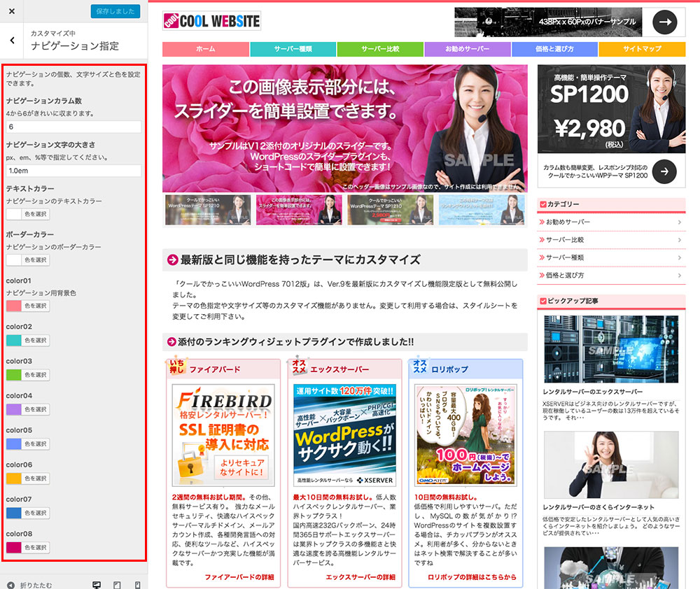Select the first slider thumbnail
The width and height of the screenshot is (700, 589).
point(208,209)
